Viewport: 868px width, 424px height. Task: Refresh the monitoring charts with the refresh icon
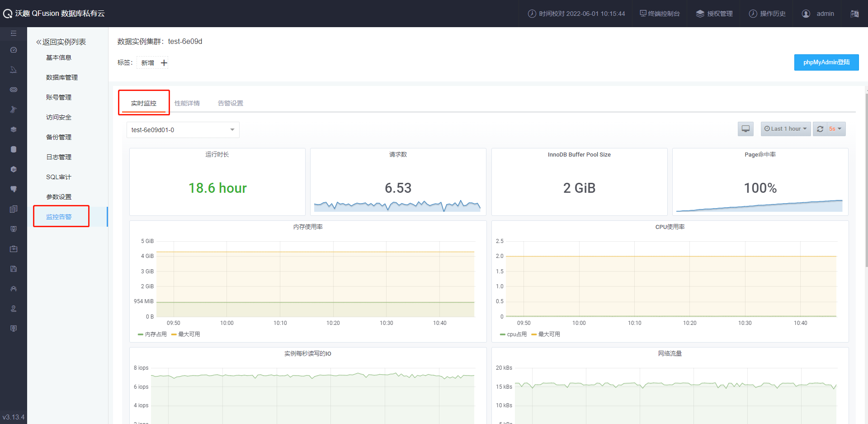coord(820,129)
